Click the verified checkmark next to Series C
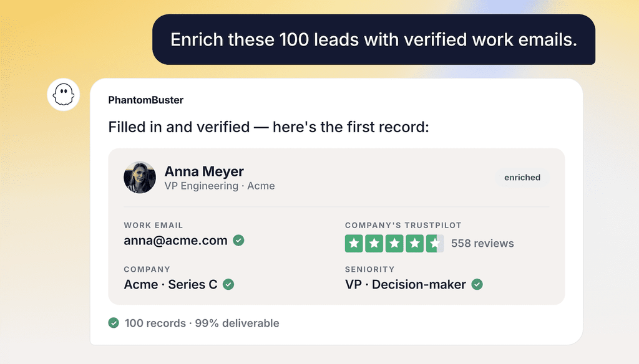Viewport: 639px width, 364px height. coord(228,284)
